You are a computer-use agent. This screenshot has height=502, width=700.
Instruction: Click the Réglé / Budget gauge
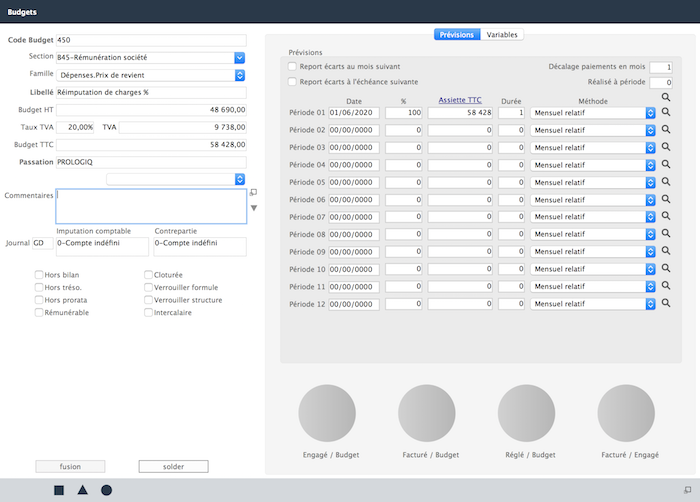click(x=526, y=413)
